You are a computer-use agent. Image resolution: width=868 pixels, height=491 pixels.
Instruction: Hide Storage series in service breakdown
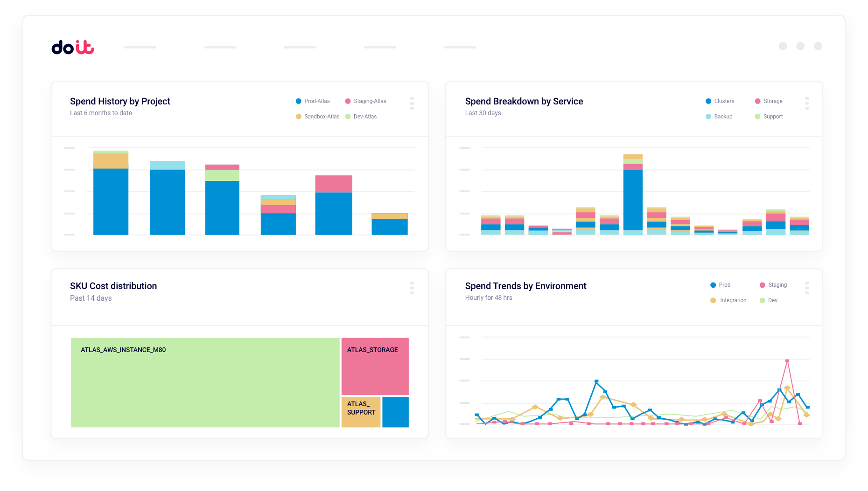point(769,101)
